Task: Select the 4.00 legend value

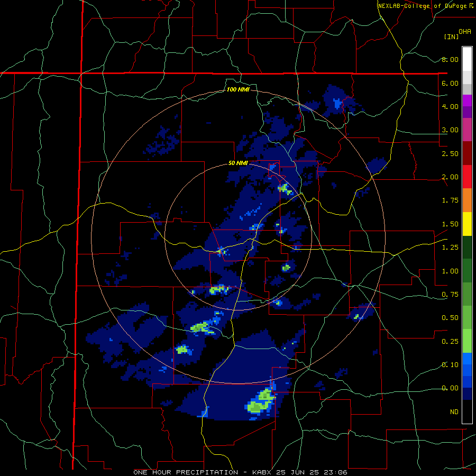Action: pyautogui.click(x=450, y=106)
